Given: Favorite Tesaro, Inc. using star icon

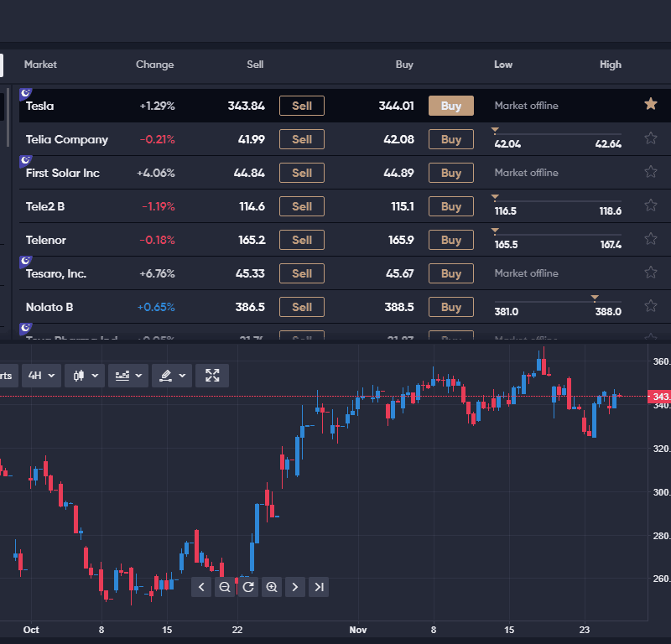Looking at the screenshot, I should pyautogui.click(x=651, y=273).
